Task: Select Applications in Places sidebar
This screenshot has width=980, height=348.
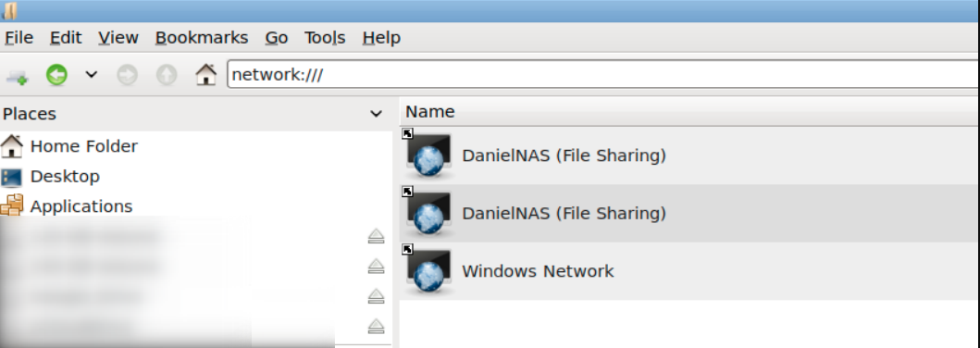Action: point(81,206)
